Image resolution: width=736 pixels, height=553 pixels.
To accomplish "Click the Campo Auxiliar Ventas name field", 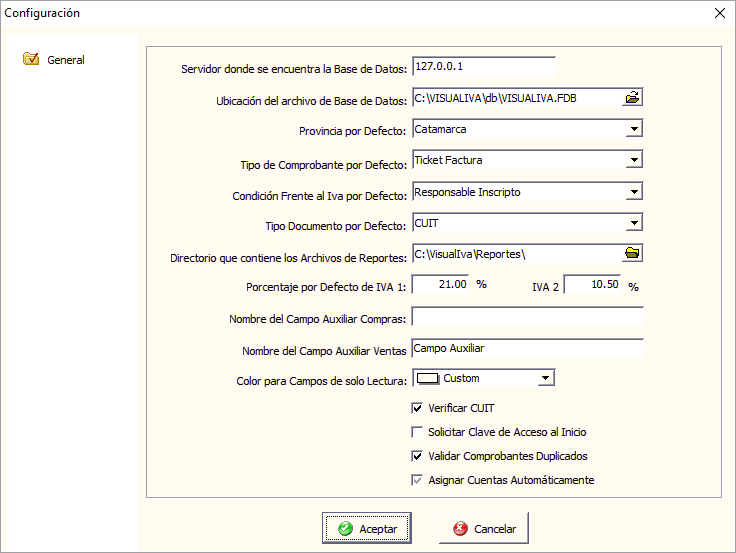I will click(527, 348).
